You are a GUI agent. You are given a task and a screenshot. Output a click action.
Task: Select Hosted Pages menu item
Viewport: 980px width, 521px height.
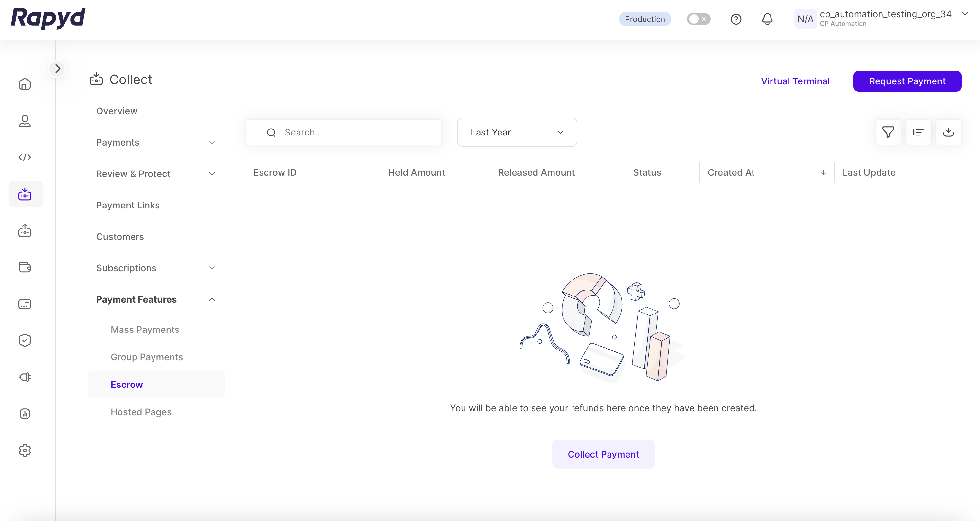141,412
